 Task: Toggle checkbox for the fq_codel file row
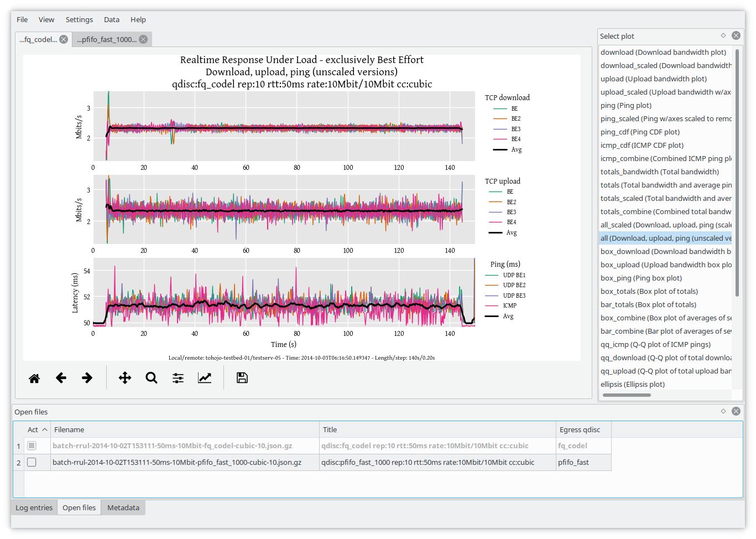click(x=32, y=445)
